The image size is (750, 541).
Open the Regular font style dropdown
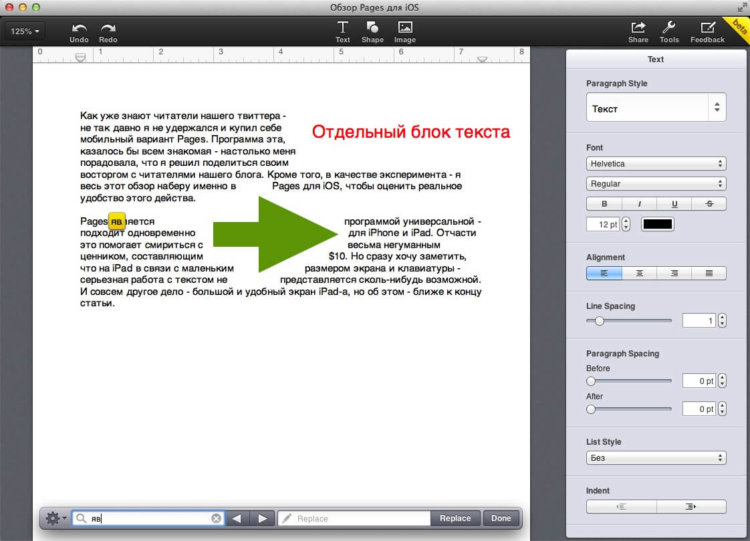pyautogui.click(x=656, y=184)
